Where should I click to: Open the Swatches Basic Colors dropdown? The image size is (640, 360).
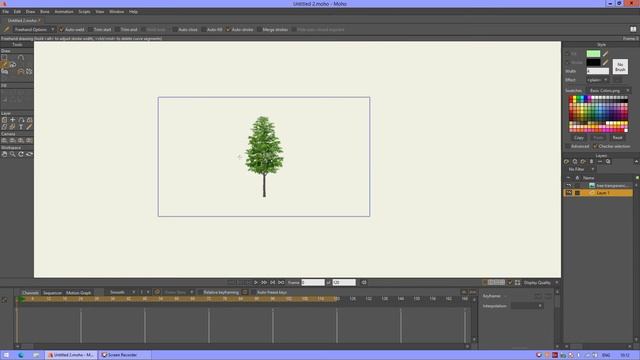pyautogui.click(x=608, y=91)
